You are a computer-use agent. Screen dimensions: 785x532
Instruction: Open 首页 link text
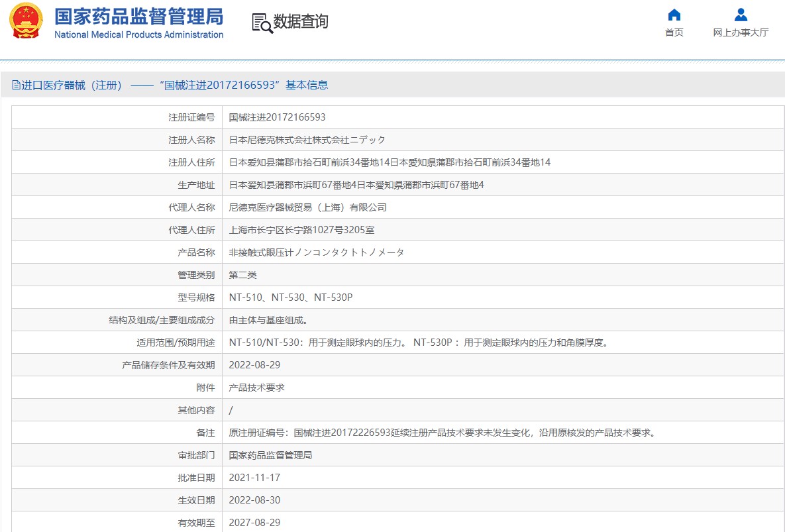[674, 32]
